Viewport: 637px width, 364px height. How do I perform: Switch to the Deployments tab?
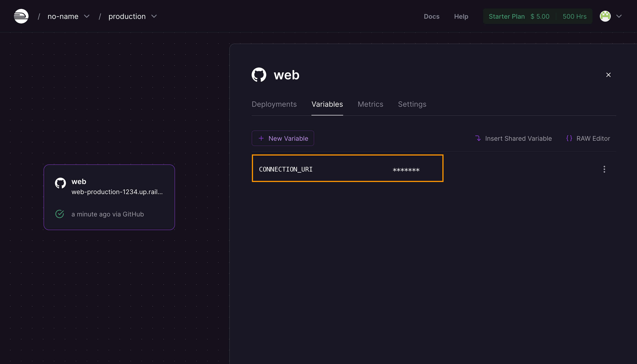click(274, 104)
